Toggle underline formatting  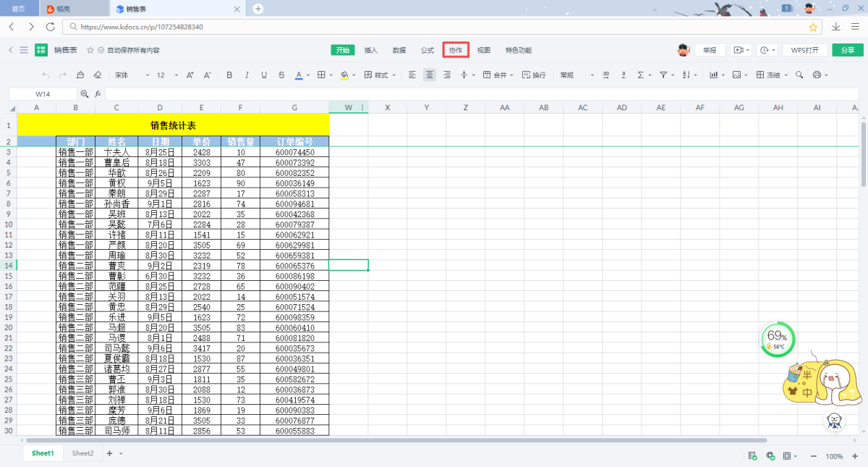click(263, 75)
